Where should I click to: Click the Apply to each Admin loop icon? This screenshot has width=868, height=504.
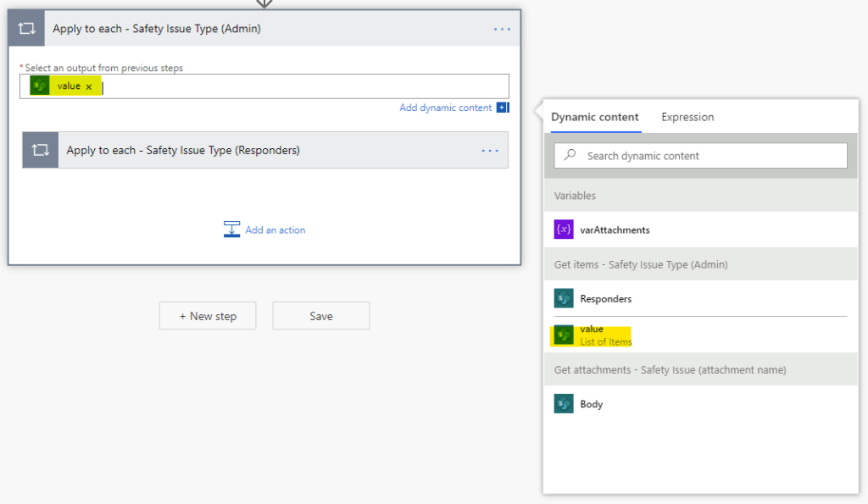[x=26, y=29]
